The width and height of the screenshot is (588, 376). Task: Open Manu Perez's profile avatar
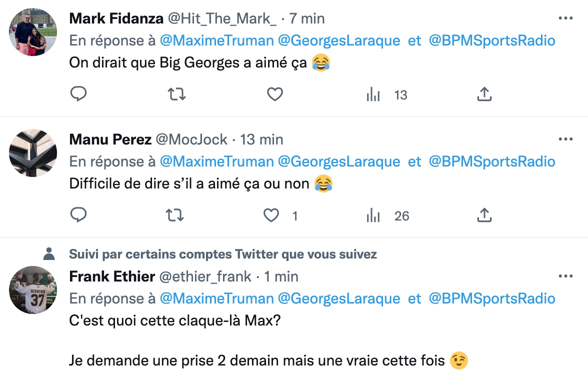click(33, 153)
